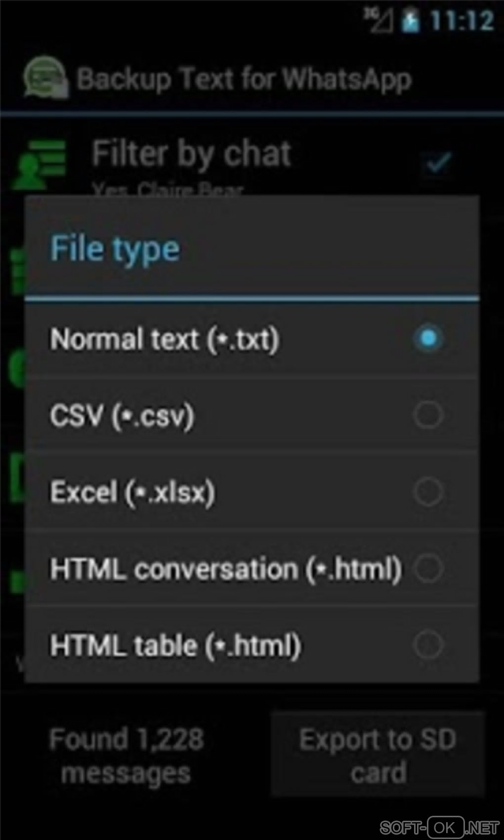504x840 pixels.
Task: Check the battery charging status icon
Action: [410, 21]
